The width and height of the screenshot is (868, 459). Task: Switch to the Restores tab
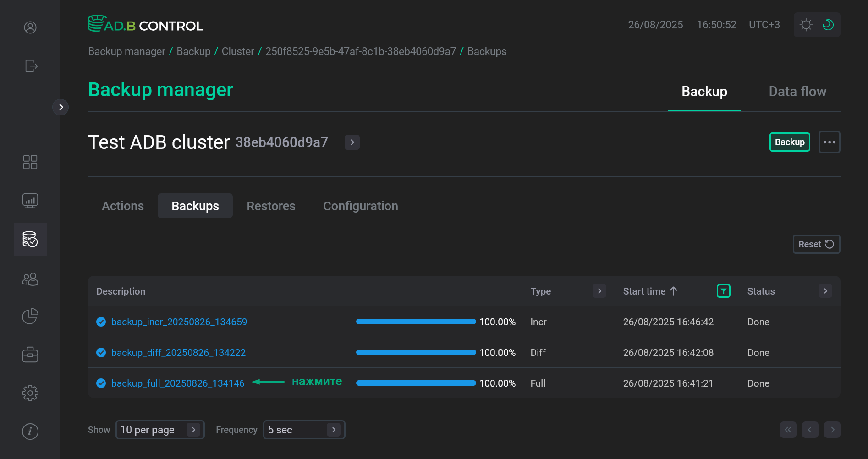[271, 206]
